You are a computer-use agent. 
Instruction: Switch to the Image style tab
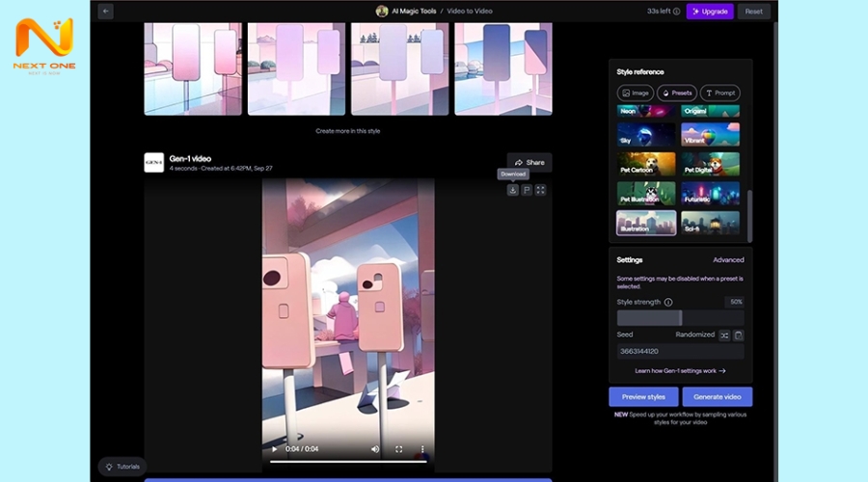635,93
